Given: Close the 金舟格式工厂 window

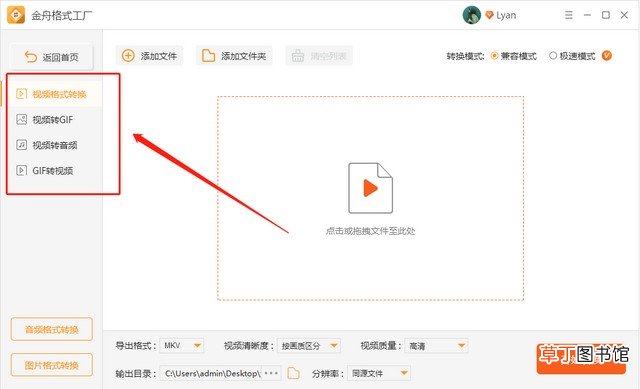Looking at the screenshot, I should coord(624,15).
